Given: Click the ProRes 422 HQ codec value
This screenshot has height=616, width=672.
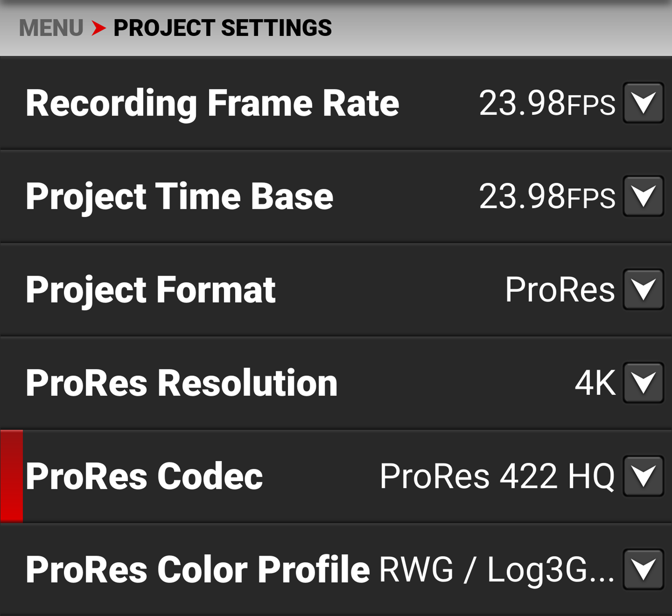Looking at the screenshot, I should pyautogui.click(x=497, y=476).
